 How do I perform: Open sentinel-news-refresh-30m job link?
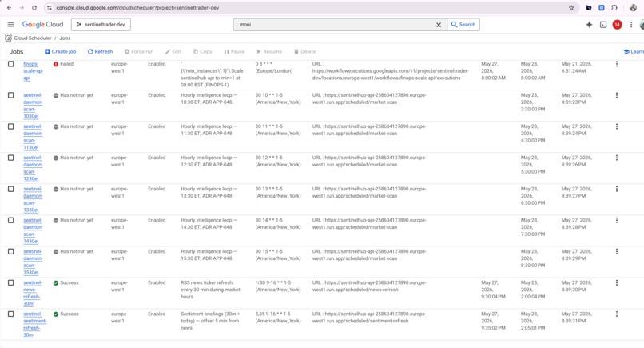tap(33, 294)
